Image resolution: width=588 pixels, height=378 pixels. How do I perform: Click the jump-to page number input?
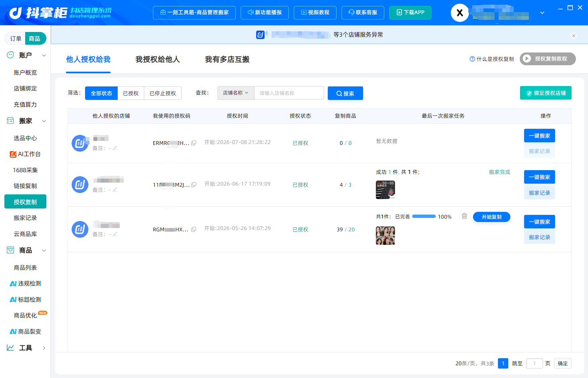(x=534, y=364)
